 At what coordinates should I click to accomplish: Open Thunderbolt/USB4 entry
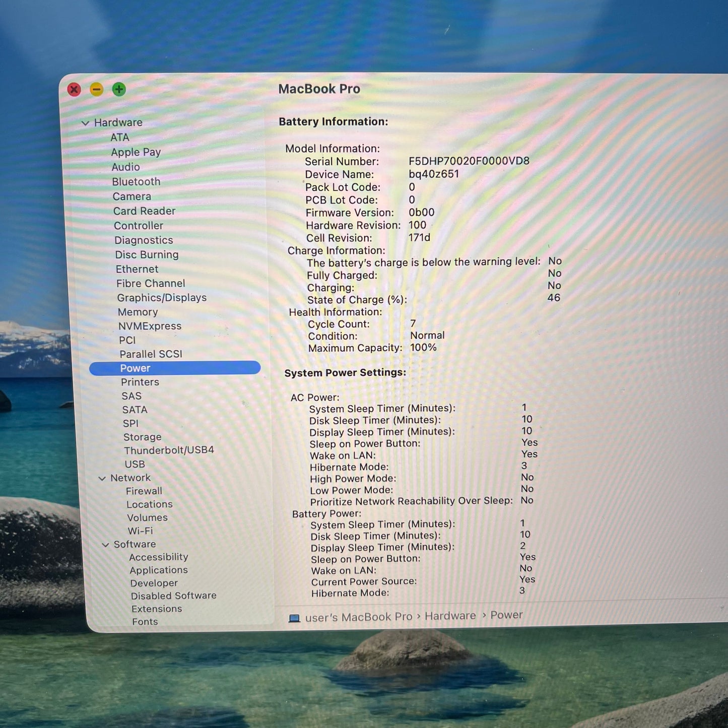click(169, 450)
